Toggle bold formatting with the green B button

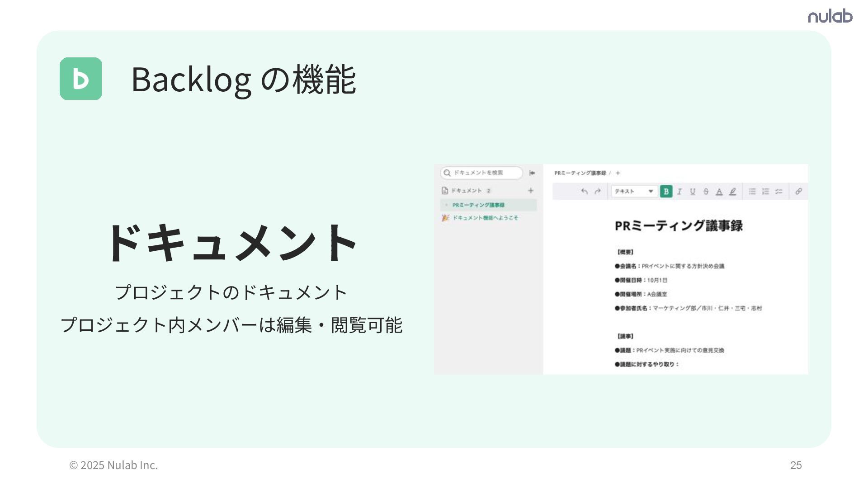[666, 191]
